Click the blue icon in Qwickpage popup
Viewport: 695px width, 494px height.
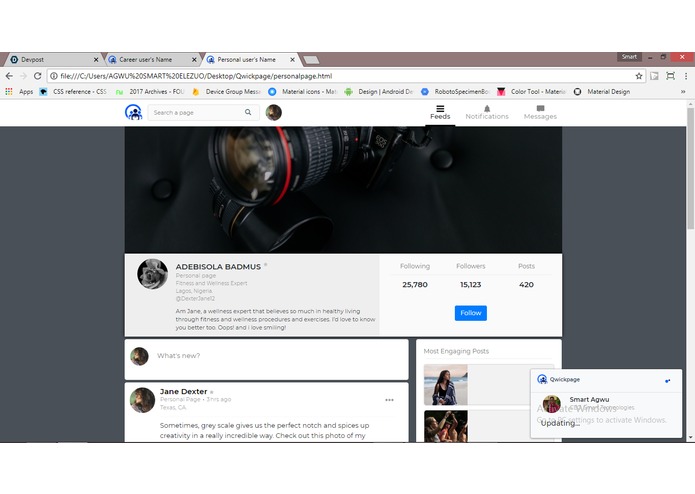pyautogui.click(x=668, y=381)
